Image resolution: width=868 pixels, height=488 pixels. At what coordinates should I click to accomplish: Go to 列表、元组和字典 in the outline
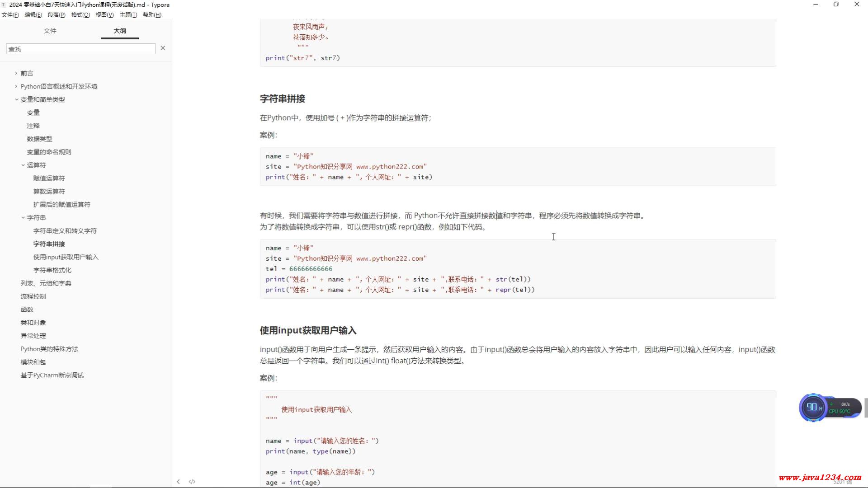tap(46, 283)
